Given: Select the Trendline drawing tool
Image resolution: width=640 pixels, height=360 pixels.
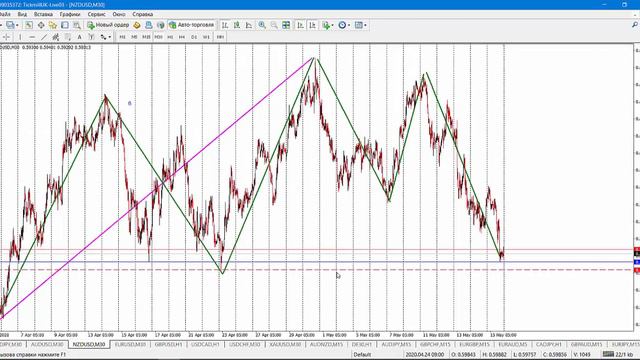Looking at the screenshot, I should 44,37.
